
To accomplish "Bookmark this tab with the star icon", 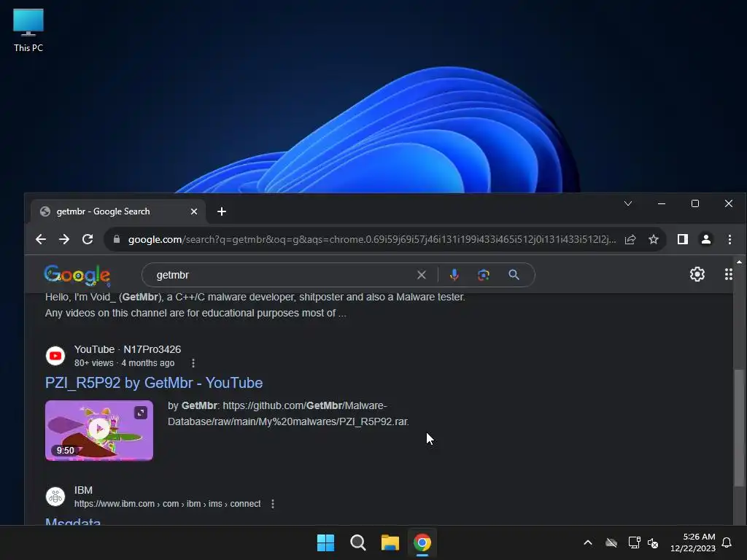I will click(654, 239).
